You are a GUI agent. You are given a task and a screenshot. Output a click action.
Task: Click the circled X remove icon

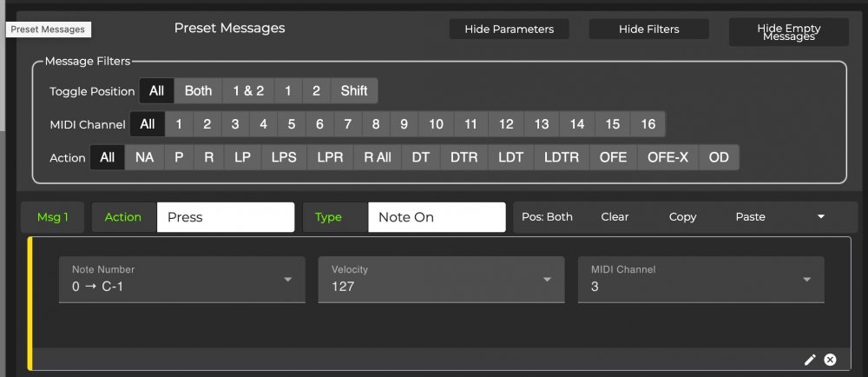tap(830, 360)
